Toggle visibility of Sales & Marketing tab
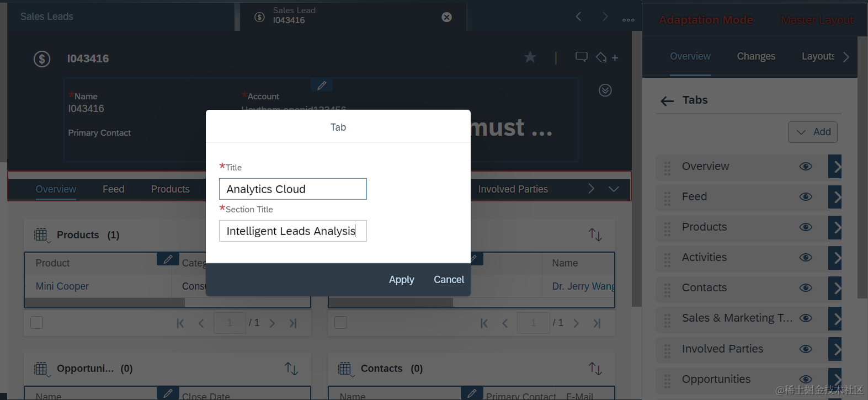Screen dimensions: 868x400 806,318
